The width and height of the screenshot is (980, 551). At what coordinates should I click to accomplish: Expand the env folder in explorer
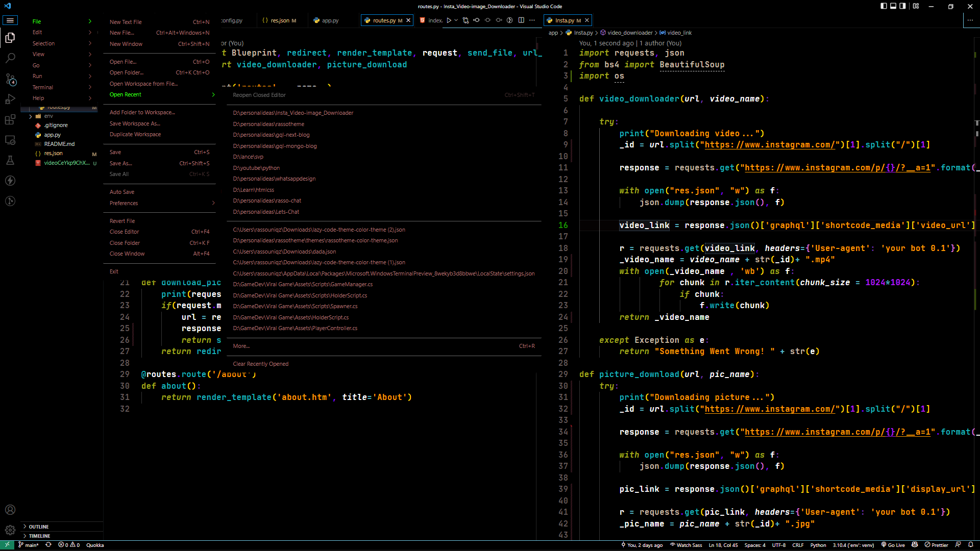(x=48, y=116)
